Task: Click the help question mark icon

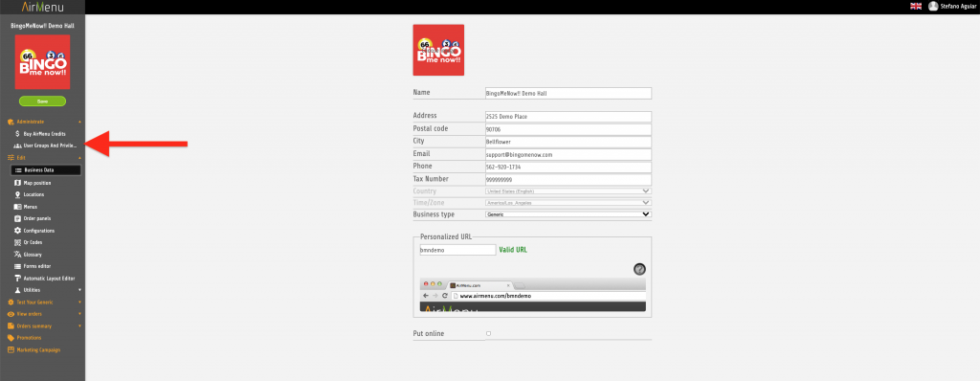Action: tap(639, 269)
